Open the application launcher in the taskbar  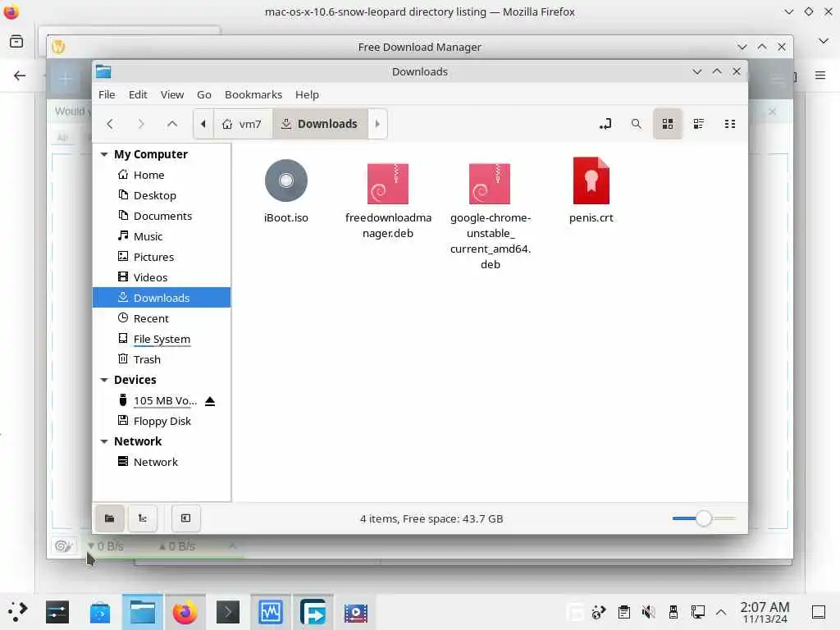pyautogui.click(x=17, y=611)
